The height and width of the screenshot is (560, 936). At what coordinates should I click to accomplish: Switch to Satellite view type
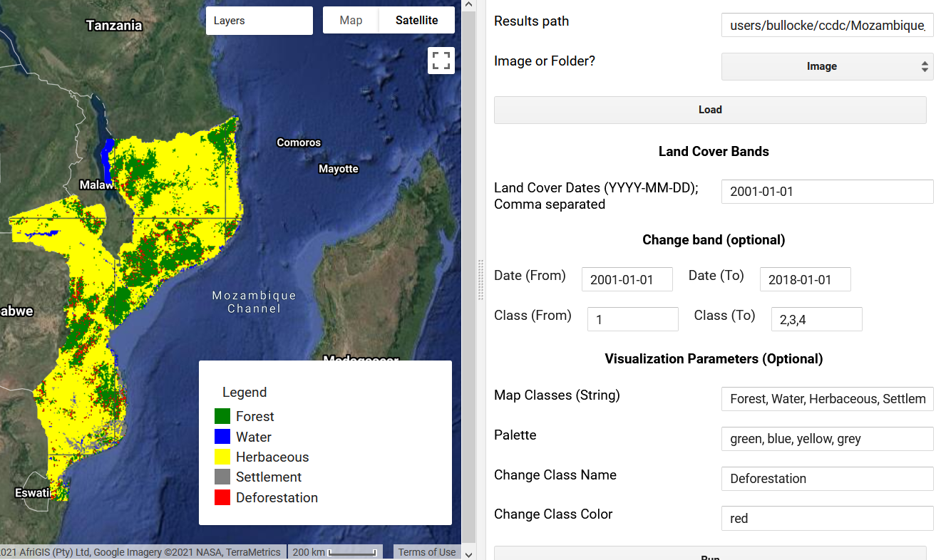(x=416, y=21)
